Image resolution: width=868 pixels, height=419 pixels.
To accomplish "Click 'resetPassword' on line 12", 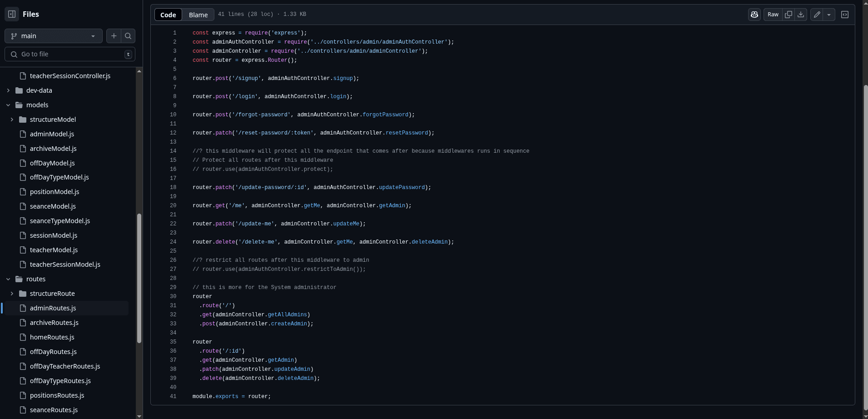I will (x=407, y=133).
